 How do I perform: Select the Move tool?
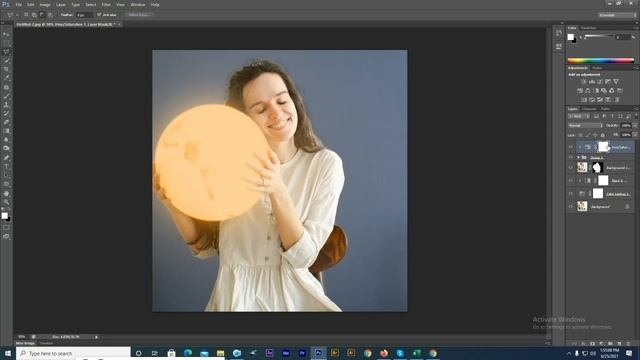point(6,34)
